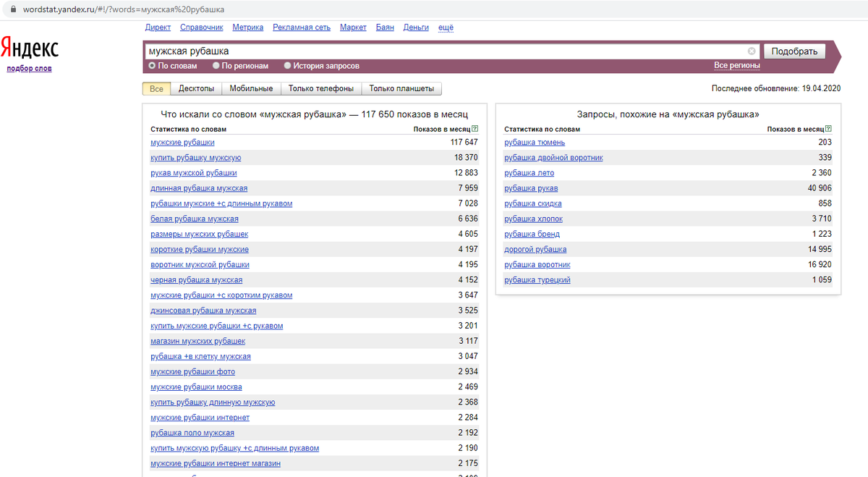Open рубашка скидка similar query link
Viewport: 868px width, 477px height.
click(533, 203)
